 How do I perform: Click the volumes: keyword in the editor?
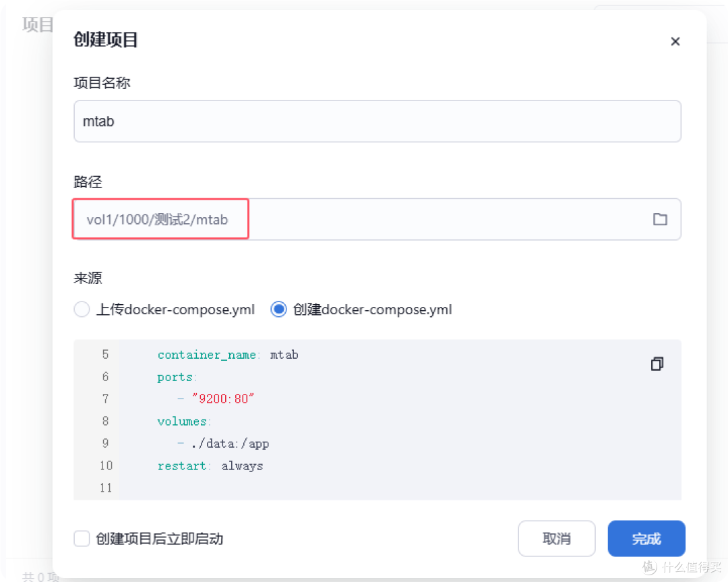click(x=182, y=421)
